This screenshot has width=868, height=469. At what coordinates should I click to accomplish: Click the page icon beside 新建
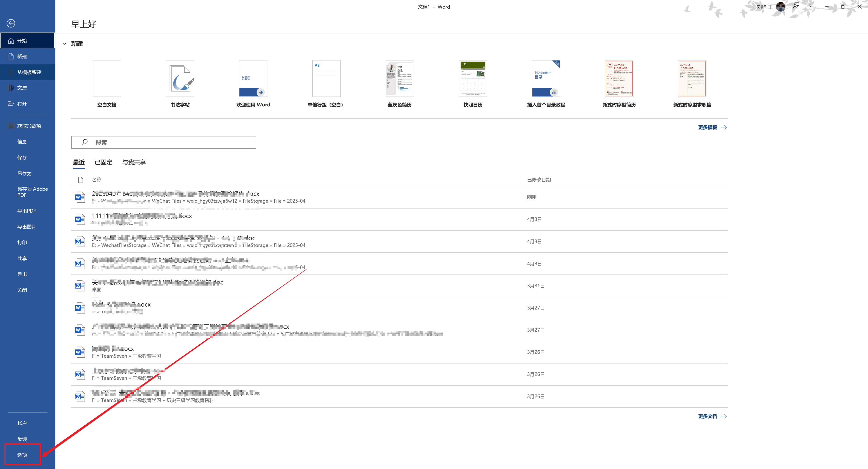pos(11,56)
